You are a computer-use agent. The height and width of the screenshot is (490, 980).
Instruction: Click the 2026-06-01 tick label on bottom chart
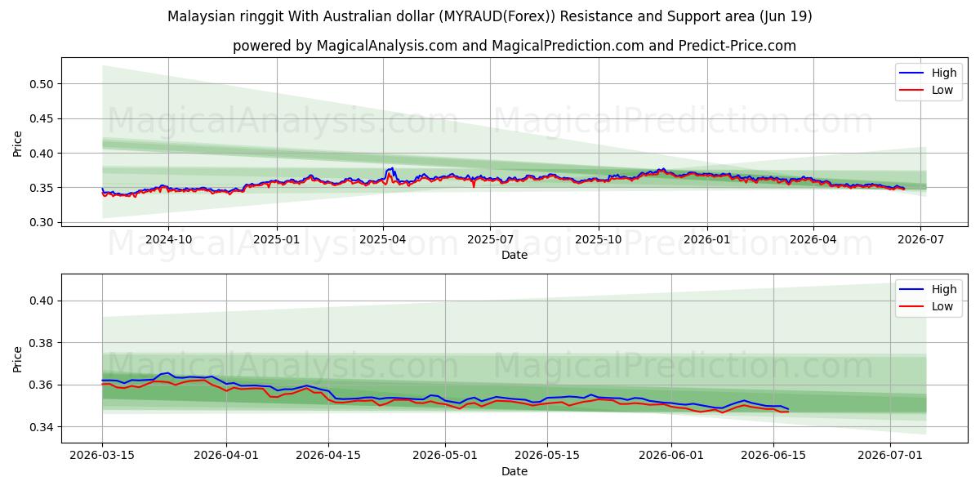[672, 456]
